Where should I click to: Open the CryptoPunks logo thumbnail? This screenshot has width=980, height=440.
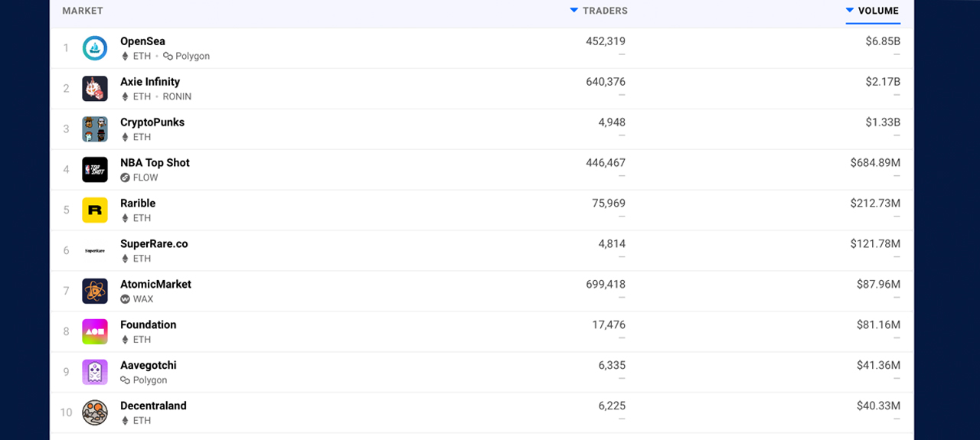point(95,129)
